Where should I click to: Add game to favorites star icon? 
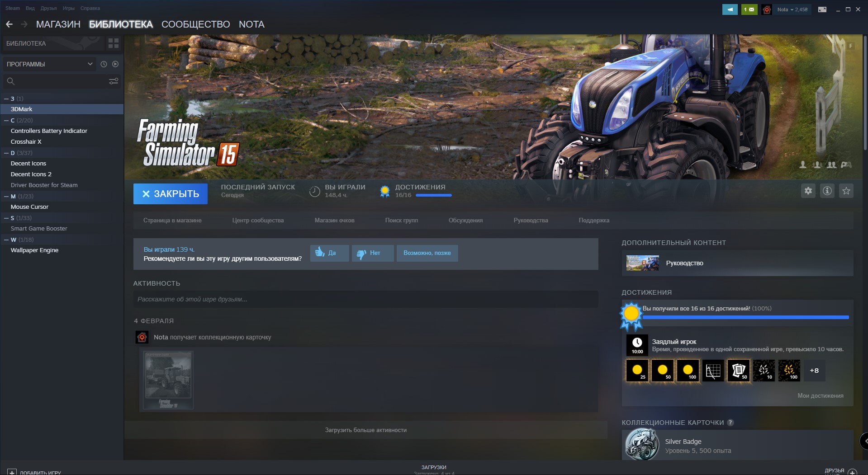(x=846, y=191)
